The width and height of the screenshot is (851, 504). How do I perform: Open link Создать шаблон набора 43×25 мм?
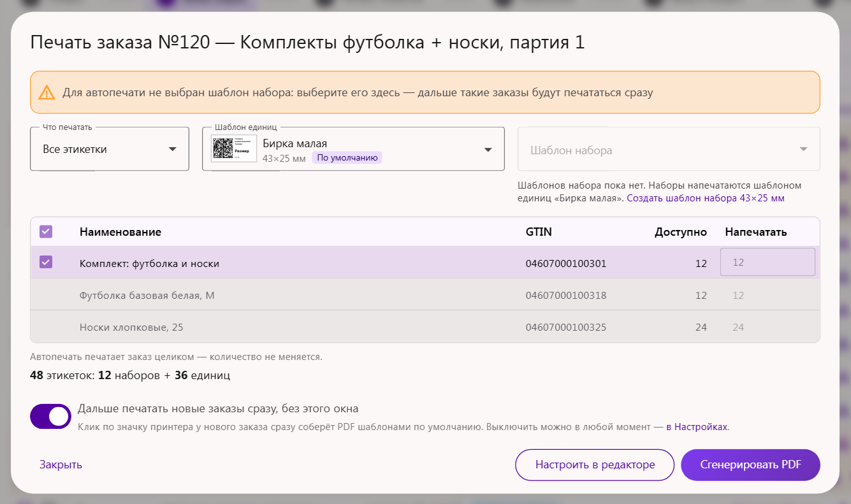[706, 198]
